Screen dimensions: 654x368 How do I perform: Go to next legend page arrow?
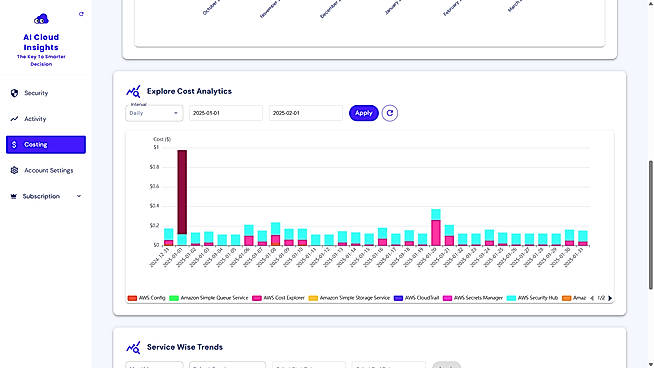point(610,298)
